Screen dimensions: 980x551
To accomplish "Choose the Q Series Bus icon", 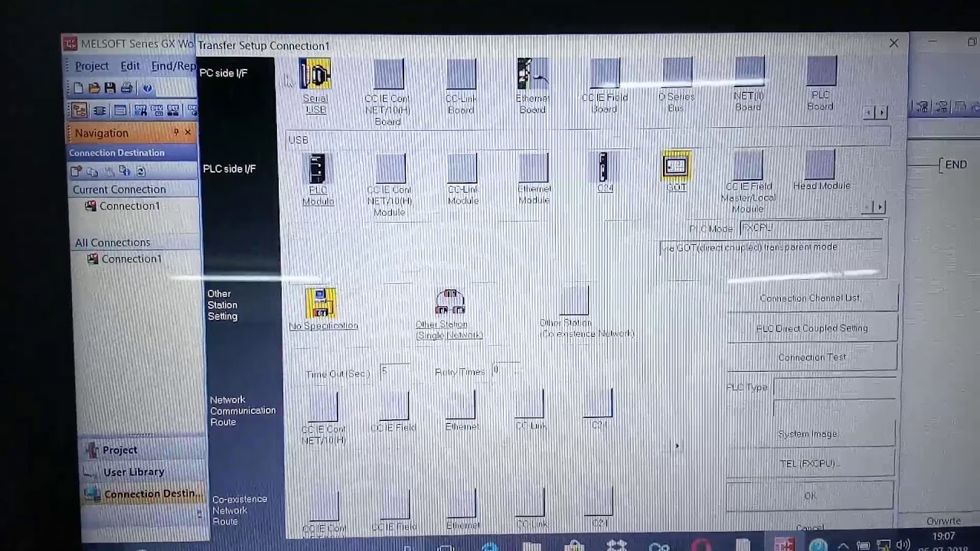I will pyautogui.click(x=677, y=72).
